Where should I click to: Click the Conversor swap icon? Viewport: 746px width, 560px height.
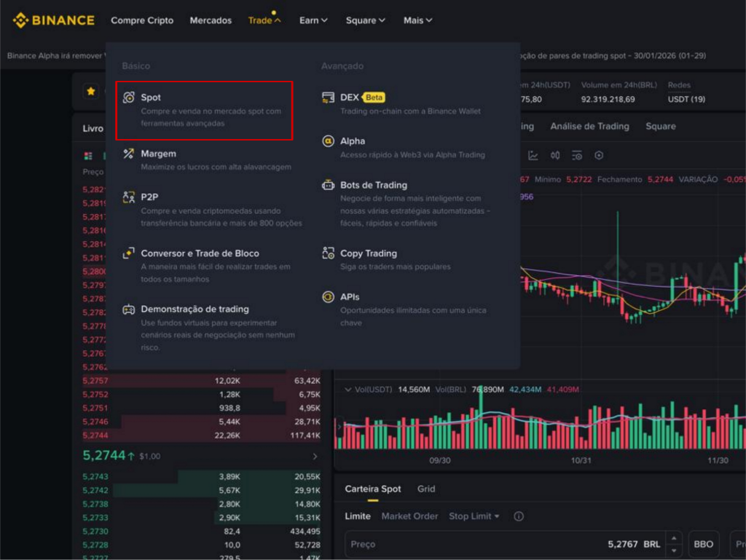128,253
